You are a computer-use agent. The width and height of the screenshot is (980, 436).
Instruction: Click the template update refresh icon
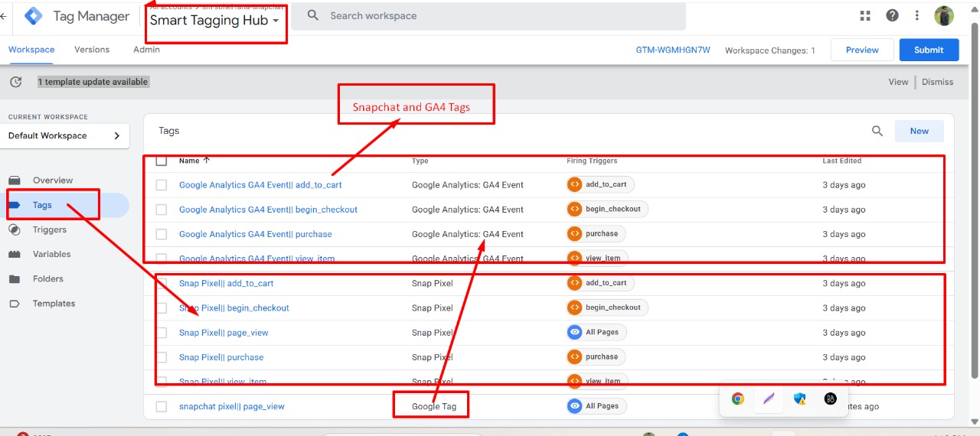coord(15,82)
